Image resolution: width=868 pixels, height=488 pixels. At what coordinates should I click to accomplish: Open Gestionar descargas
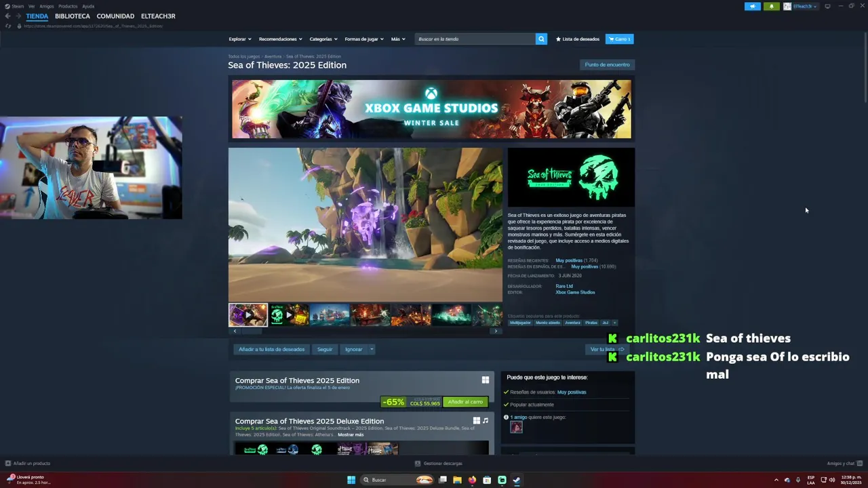coord(439,464)
